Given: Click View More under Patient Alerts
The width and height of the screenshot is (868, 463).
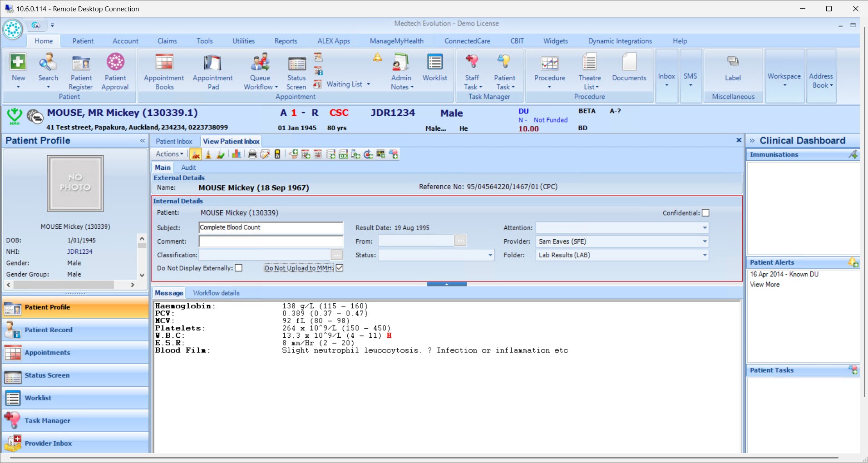Looking at the screenshot, I should (764, 285).
